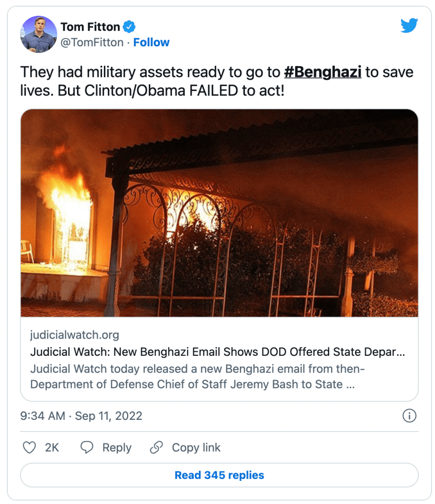Click the Reply label text
Viewport: 435px width, 504px height.
(117, 447)
